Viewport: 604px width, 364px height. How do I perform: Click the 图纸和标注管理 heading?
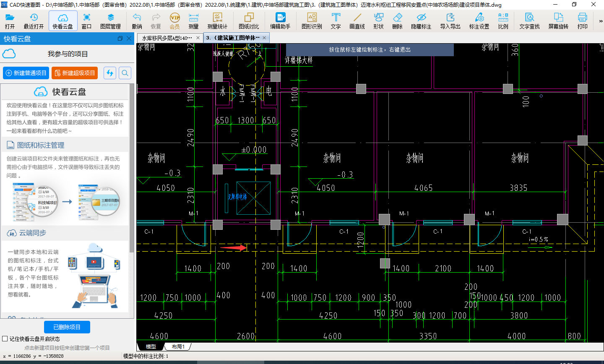click(x=41, y=145)
